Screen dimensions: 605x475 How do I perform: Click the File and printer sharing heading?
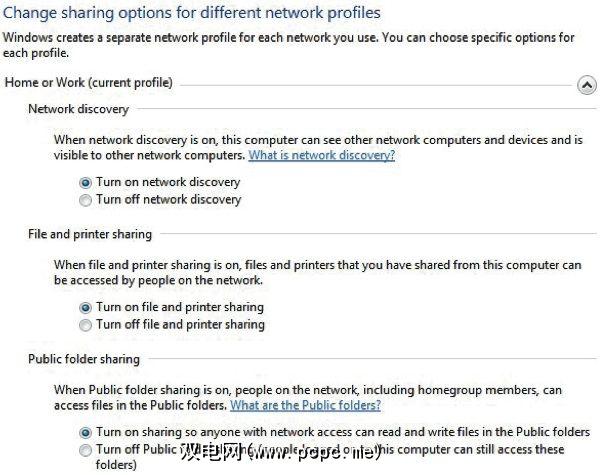[90, 234]
